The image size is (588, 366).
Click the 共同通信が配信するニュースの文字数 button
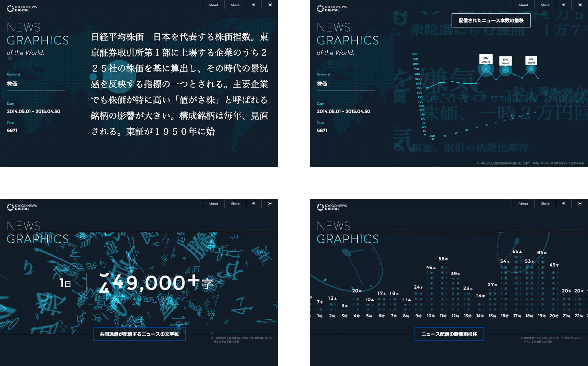click(139, 334)
